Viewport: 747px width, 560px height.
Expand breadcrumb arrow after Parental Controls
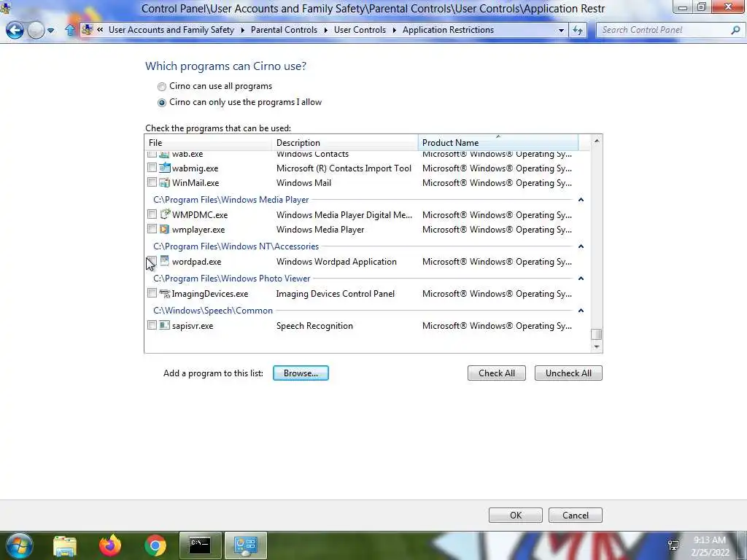click(x=326, y=30)
